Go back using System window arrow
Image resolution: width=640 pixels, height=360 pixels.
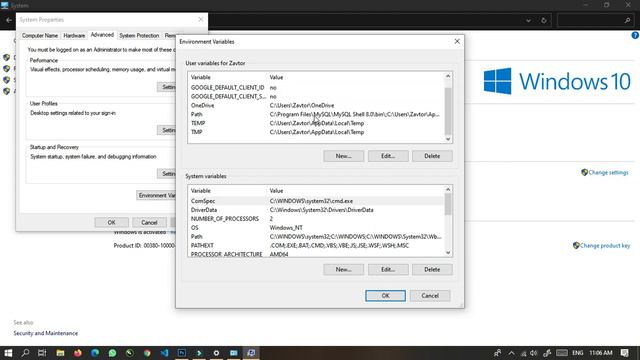coord(9,20)
